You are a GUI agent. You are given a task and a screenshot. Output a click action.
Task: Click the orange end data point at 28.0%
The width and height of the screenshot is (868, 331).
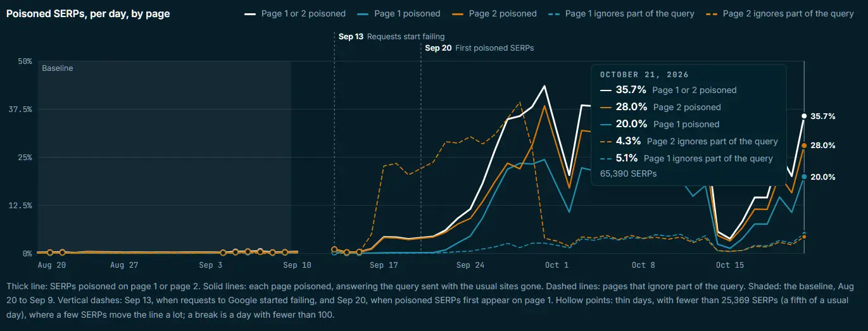tap(804, 146)
